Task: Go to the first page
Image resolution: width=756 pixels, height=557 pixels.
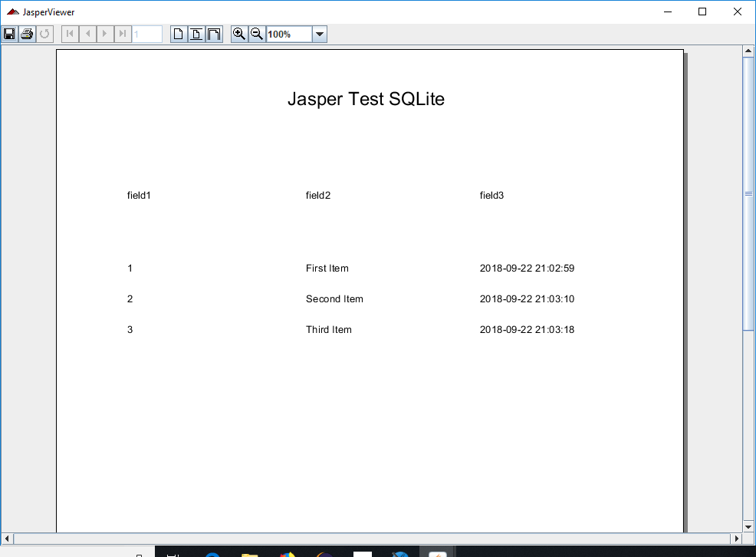Action: tap(71, 34)
